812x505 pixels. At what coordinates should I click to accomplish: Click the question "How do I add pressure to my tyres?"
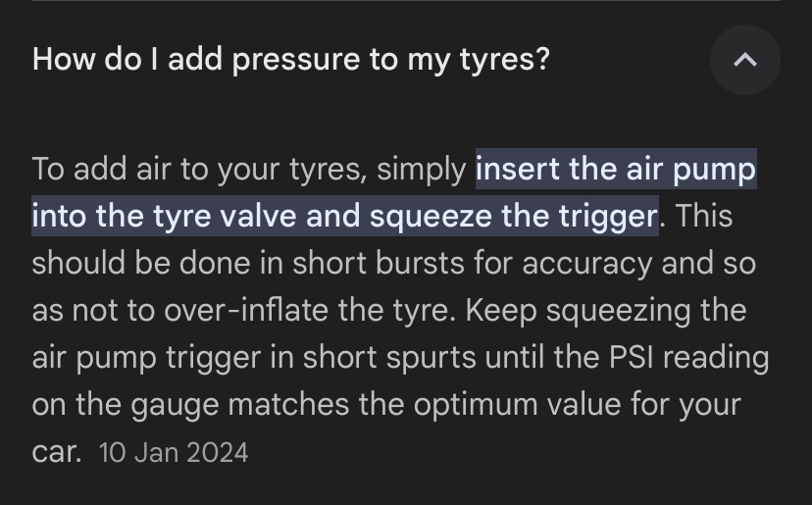(291, 60)
